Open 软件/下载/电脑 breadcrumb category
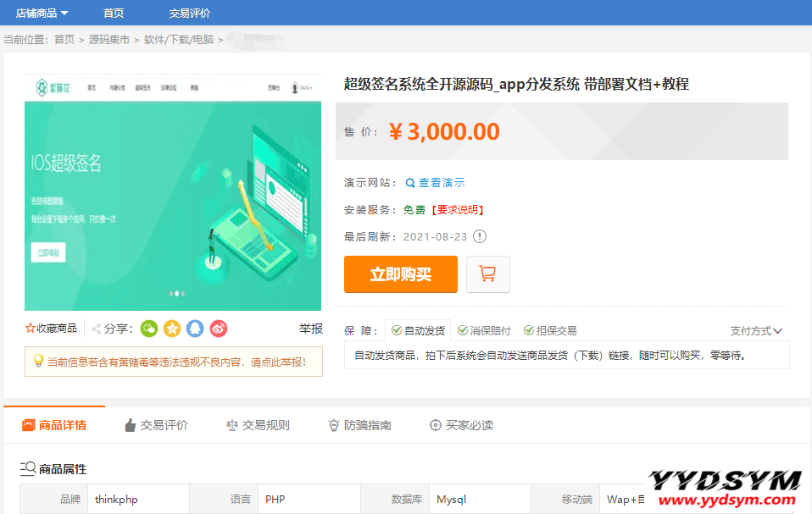The width and height of the screenshot is (812, 514). (179, 40)
